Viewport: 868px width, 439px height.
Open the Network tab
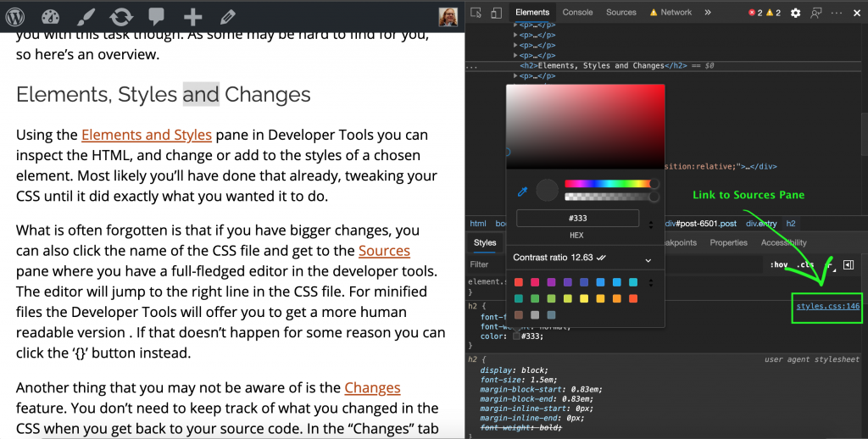tap(671, 12)
